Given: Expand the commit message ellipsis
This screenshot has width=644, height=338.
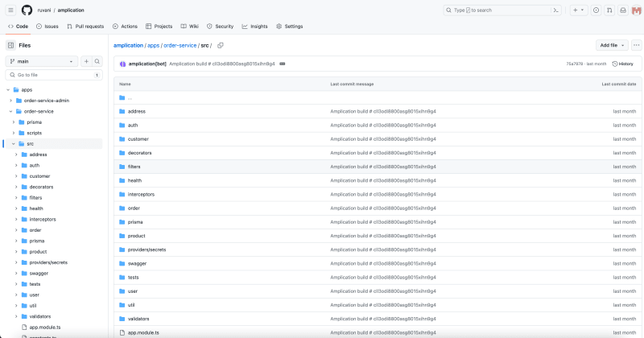Looking at the screenshot, I should pyautogui.click(x=283, y=64).
